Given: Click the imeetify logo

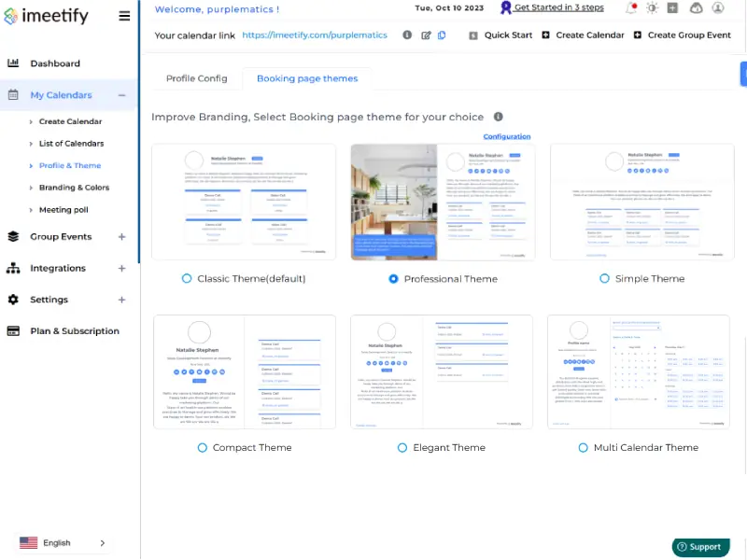Looking at the screenshot, I should (46, 16).
